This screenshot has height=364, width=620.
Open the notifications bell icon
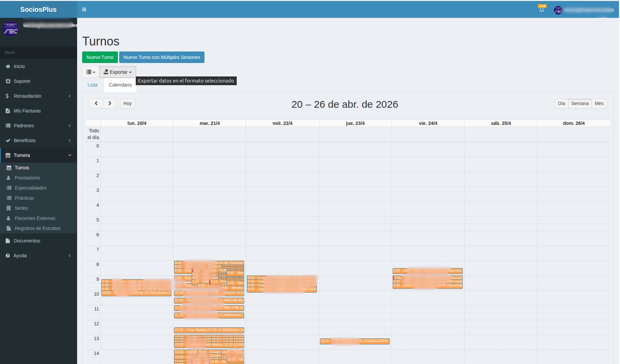(x=542, y=10)
